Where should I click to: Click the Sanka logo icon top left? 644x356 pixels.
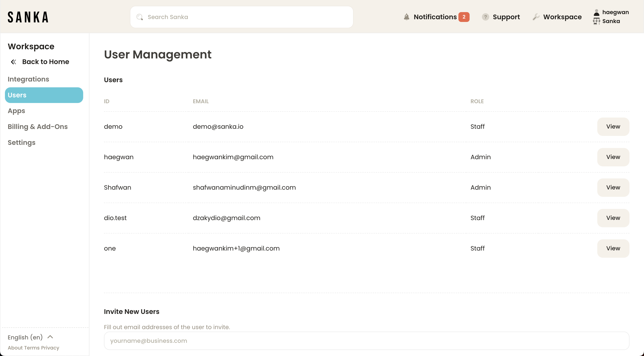pos(28,17)
